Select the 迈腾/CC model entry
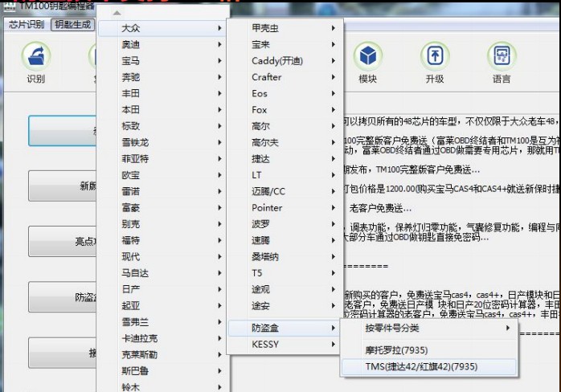This screenshot has width=561, height=392. tap(285, 191)
